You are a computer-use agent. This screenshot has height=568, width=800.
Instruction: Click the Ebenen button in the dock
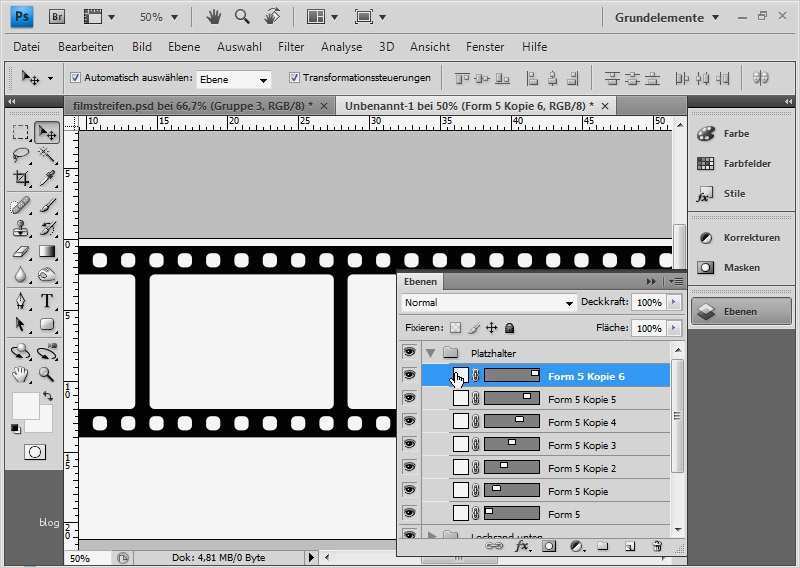pos(741,311)
